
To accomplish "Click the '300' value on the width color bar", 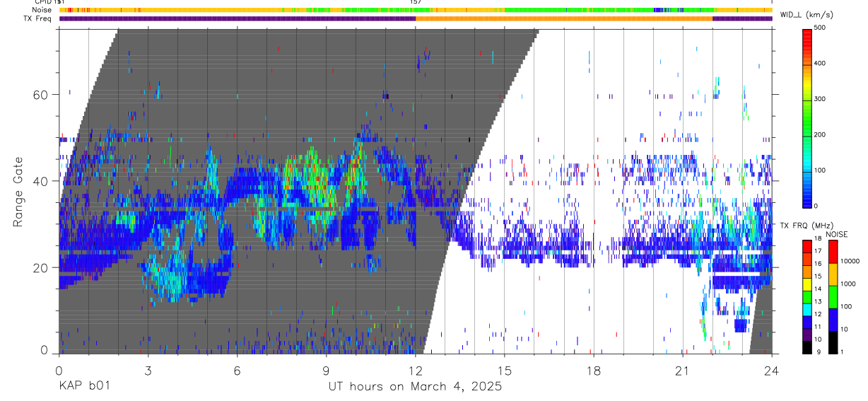I will pyautogui.click(x=821, y=99).
